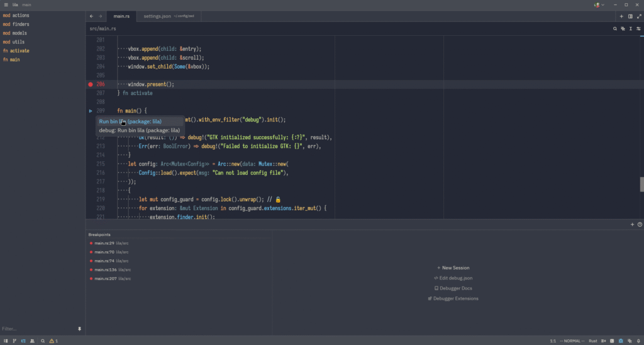Toggle the debug panel in status bar
The image size is (644, 345).
(x=621, y=341)
